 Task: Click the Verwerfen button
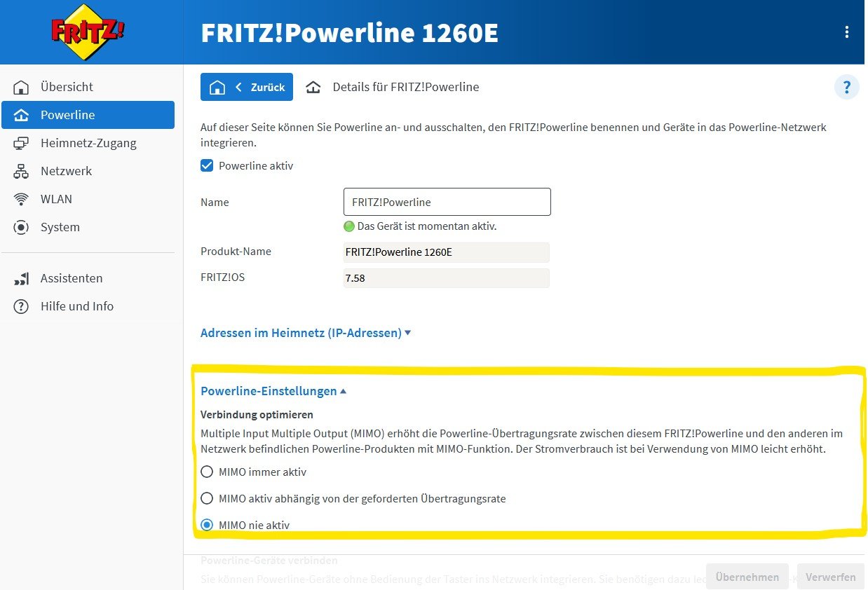830,577
